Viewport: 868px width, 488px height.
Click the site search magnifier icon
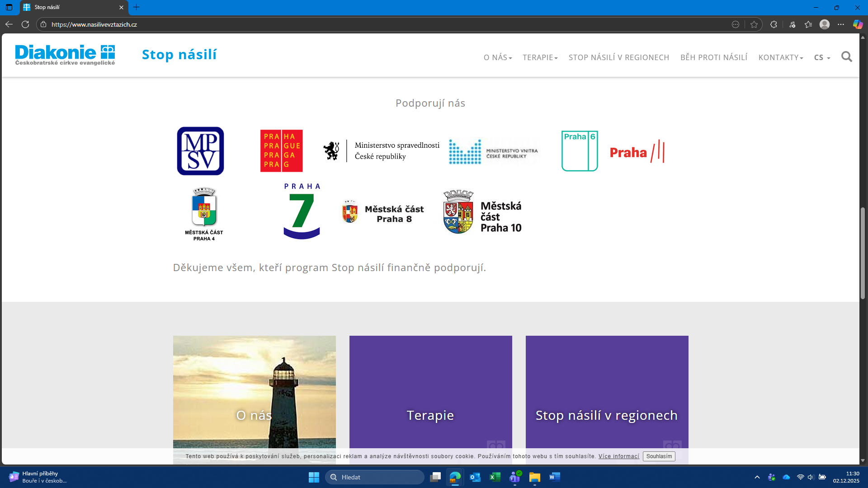pos(846,57)
